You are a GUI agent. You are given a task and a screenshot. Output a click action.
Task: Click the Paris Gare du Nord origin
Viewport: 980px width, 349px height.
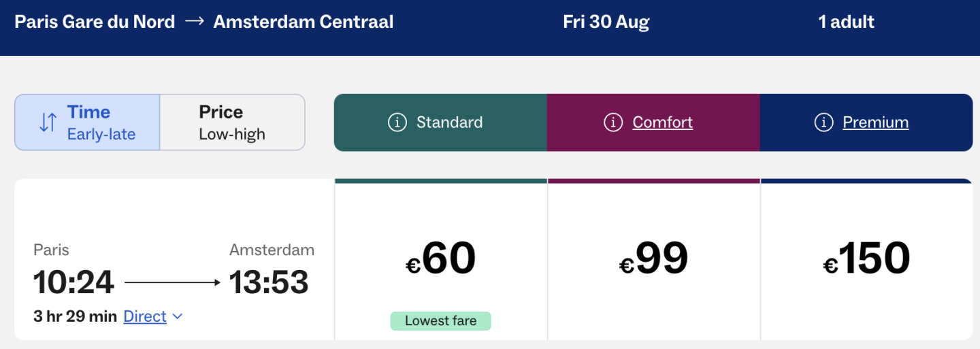(95, 22)
